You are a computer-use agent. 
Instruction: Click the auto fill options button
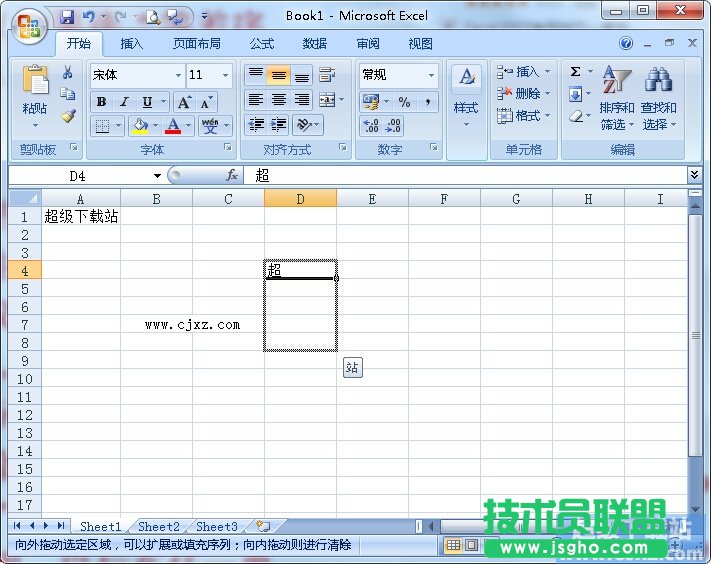(x=352, y=368)
